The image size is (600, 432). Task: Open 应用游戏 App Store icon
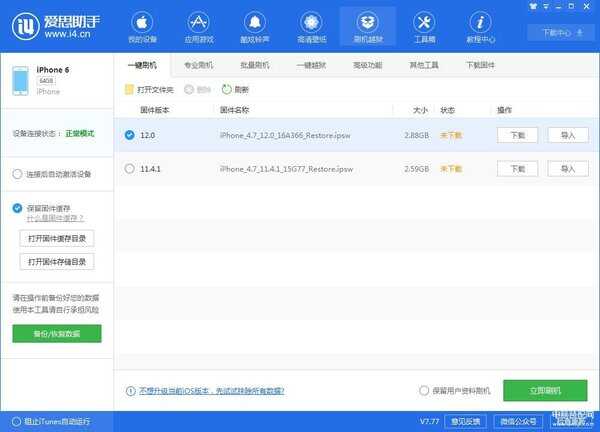(197, 22)
